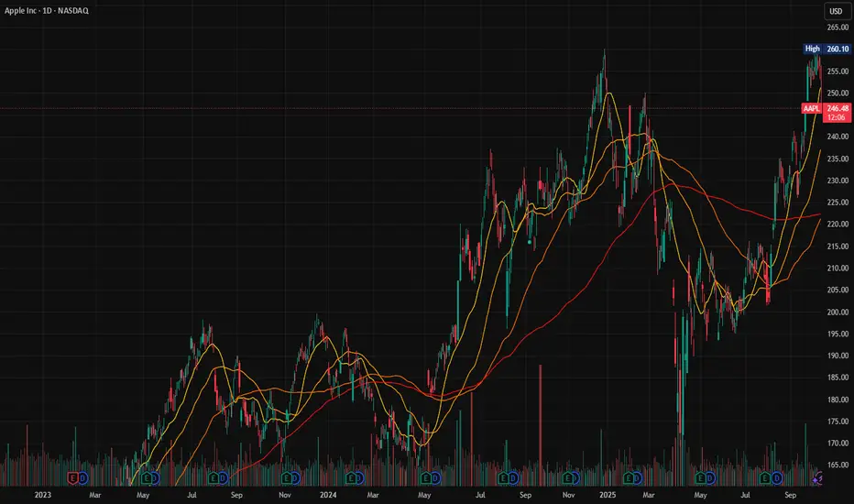Click the earnings marker at May 2023
The image size is (854, 504).
[x=147, y=478]
